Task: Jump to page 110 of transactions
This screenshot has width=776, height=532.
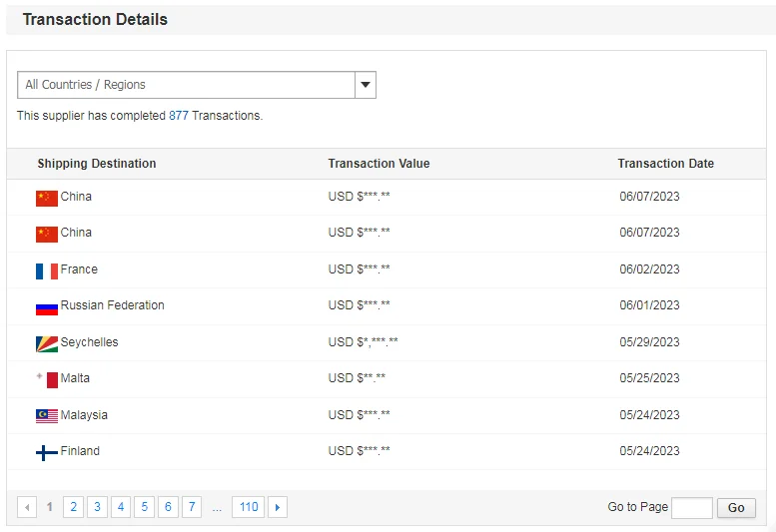Action: 249,507
